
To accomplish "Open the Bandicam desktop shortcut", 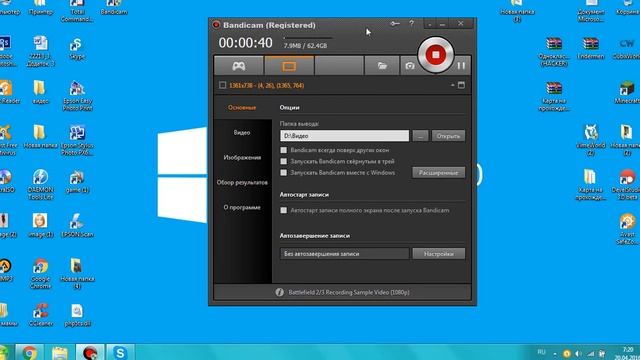I will [x=114, y=8].
